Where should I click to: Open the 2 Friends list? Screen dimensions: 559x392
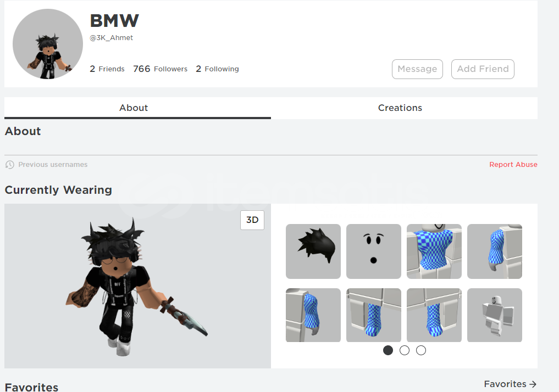pos(107,69)
